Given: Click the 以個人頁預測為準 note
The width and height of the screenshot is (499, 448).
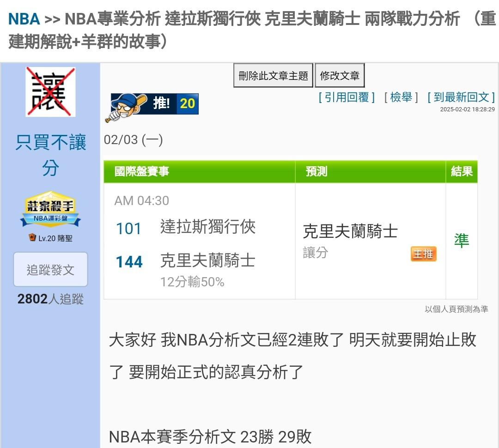Looking at the screenshot, I should point(456,309).
